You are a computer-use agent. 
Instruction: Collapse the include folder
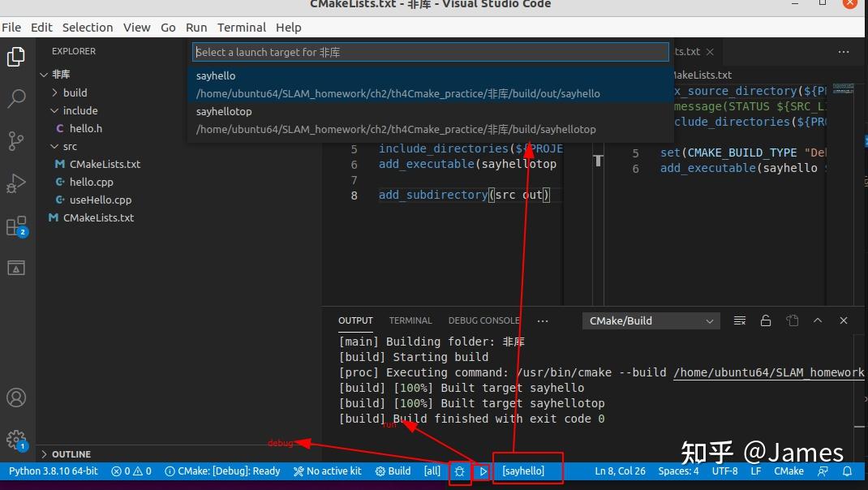[x=178, y=110]
